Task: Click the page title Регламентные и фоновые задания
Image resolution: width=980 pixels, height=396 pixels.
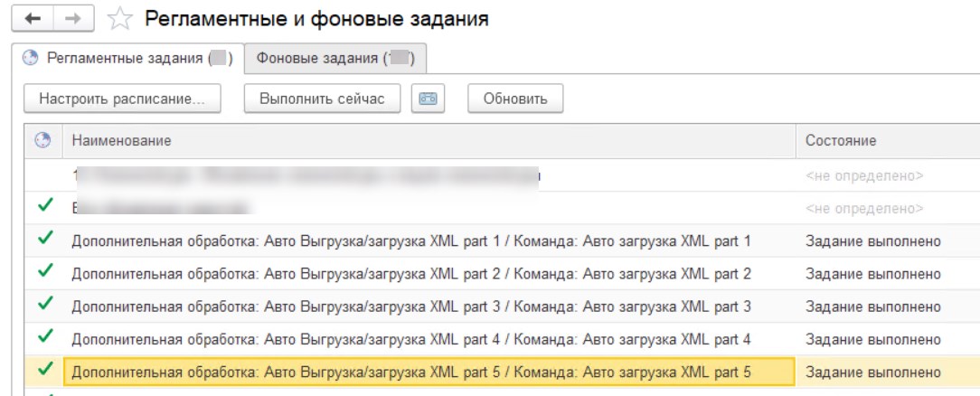Action: pos(317,19)
